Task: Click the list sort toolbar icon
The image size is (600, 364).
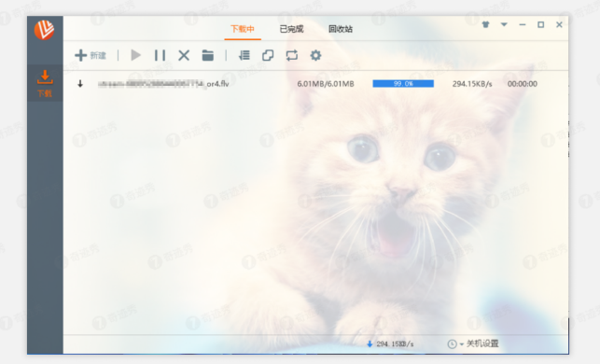Action: click(244, 55)
